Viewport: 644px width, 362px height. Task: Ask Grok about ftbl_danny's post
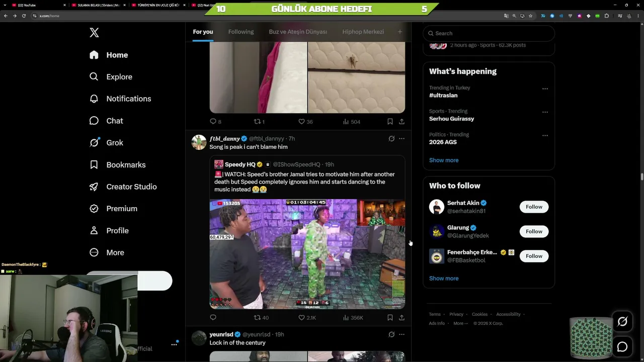[x=391, y=139]
